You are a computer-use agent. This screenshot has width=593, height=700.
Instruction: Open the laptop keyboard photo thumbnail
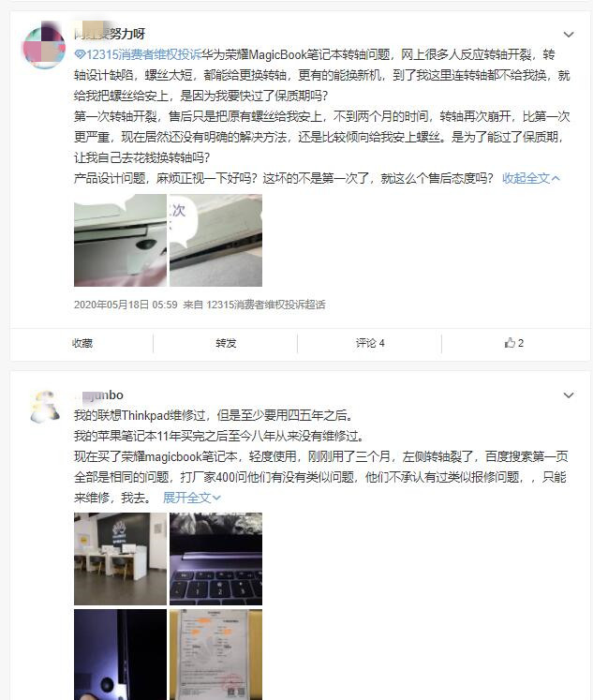point(216,559)
